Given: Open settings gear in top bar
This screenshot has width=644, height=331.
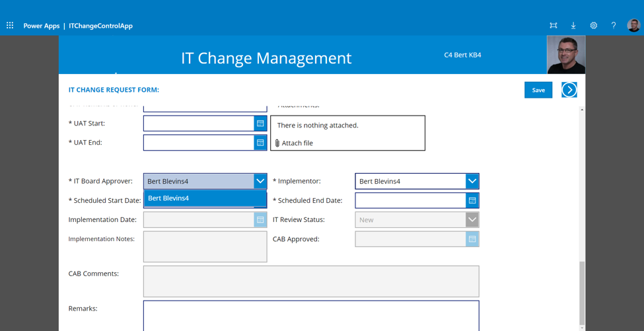Looking at the screenshot, I should [x=594, y=26].
